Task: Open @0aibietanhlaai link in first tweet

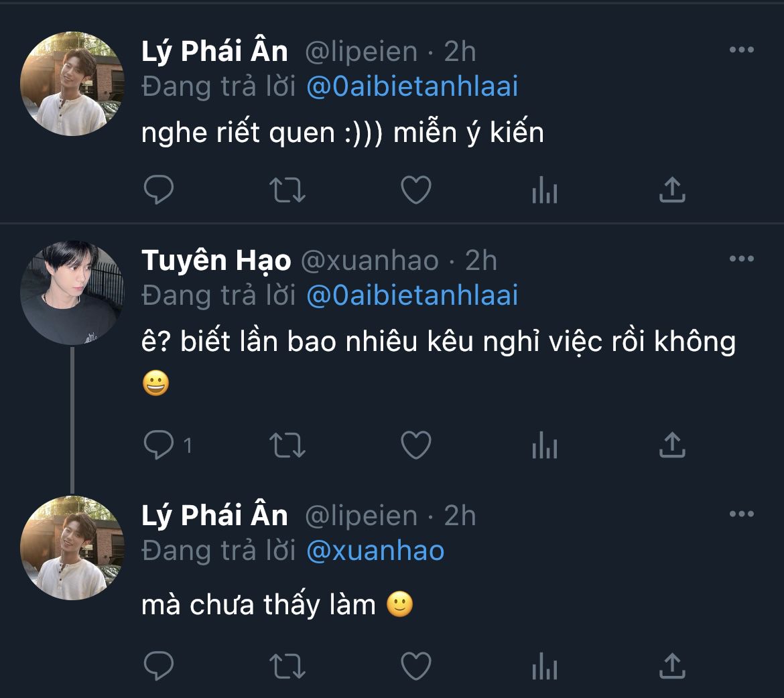Action: [412, 87]
